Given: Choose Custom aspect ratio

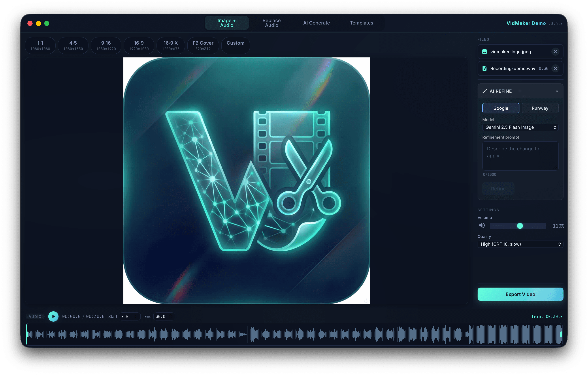Looking at the screenshot, I should (235, 45).
